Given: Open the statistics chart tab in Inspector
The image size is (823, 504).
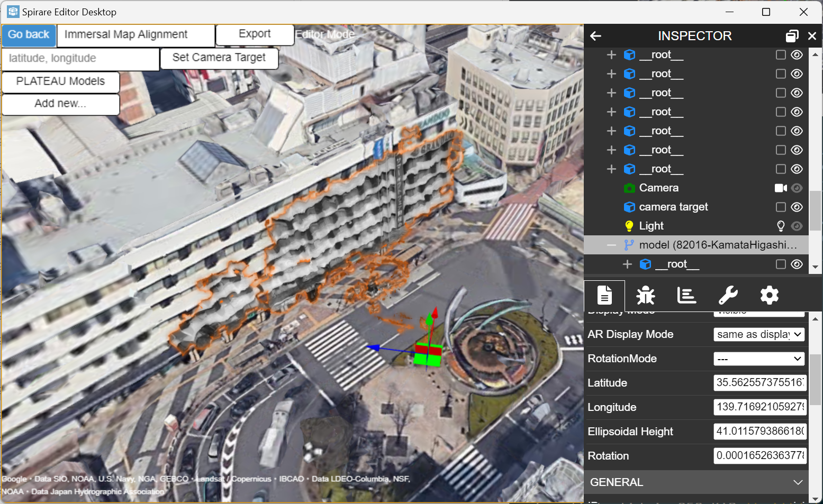Looking at the screenshot, I should [686, 295].
